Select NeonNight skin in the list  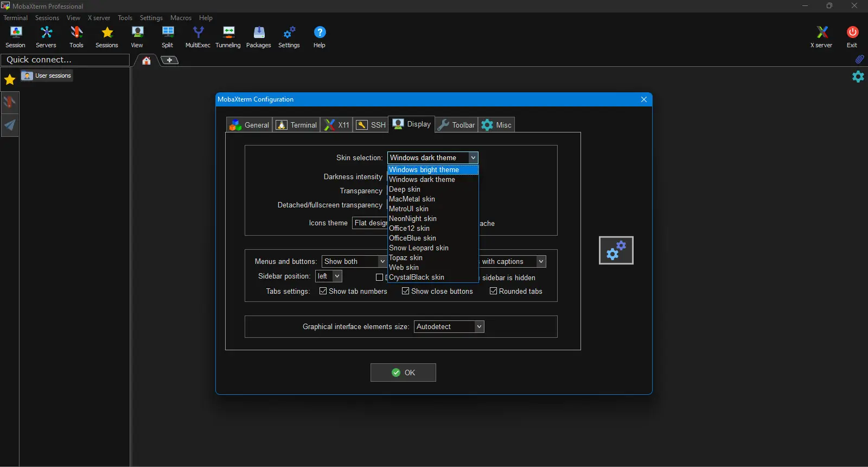point(433,219)
